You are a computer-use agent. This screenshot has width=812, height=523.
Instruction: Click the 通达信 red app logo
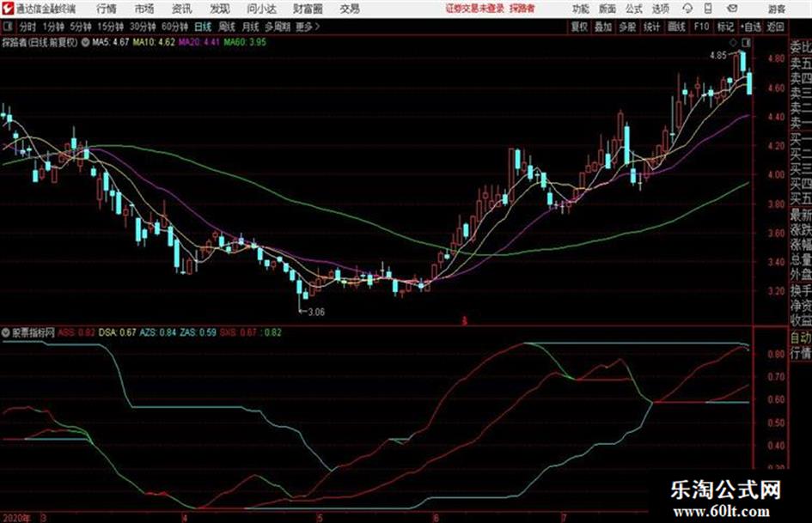8,9
